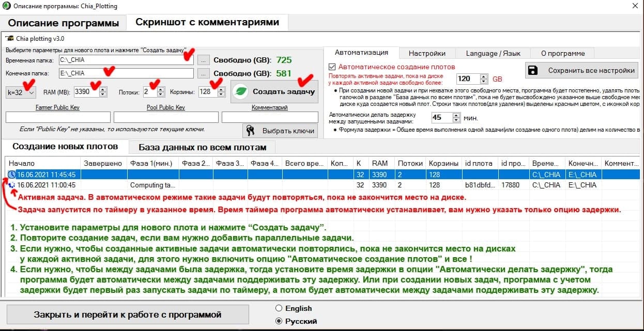Click the spinning activity icon in the 11:00:45 row
644x331 pixels.
(12, 185)
